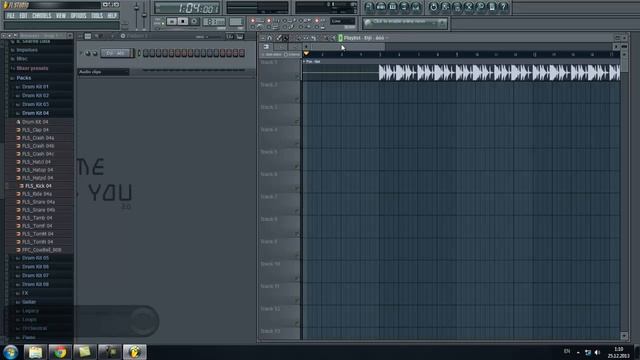Start playback with the Play button
Image resolution: width=640 pixels, height=360 pixels.
(172, 21)
